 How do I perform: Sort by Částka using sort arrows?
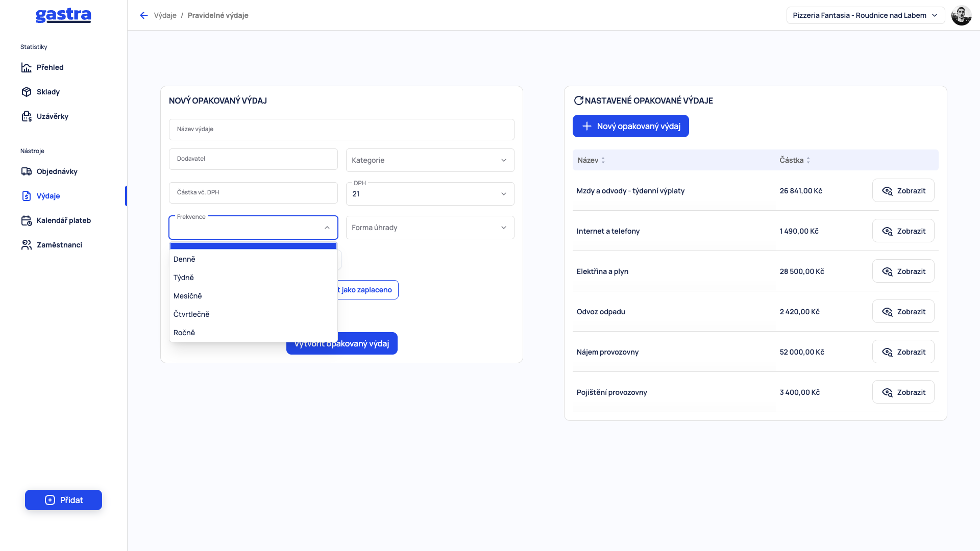[808, 160]
